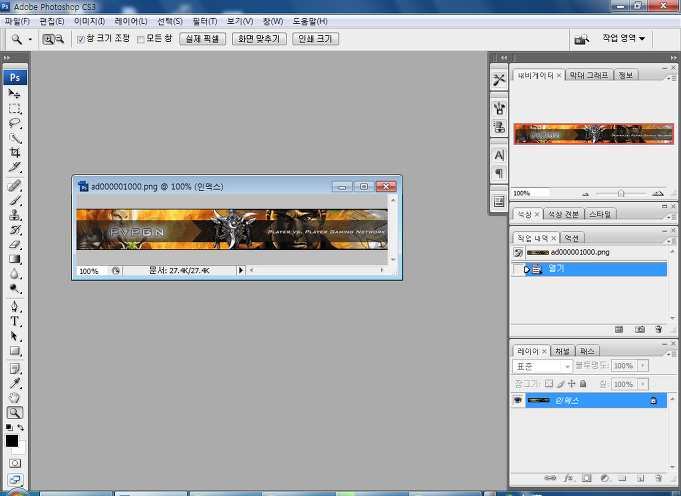
Task: Select the Healing Brush tool
Action: click(x=14, y=186)
